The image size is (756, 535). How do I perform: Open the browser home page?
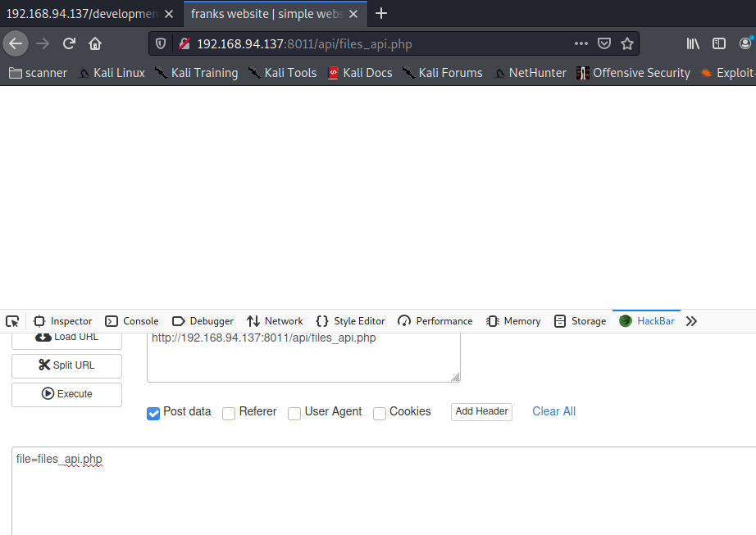click(x=95, y=43)
